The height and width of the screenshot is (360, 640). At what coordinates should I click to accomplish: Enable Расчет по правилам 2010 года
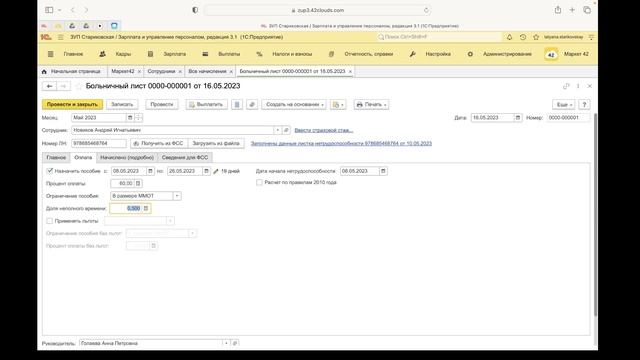259,182
